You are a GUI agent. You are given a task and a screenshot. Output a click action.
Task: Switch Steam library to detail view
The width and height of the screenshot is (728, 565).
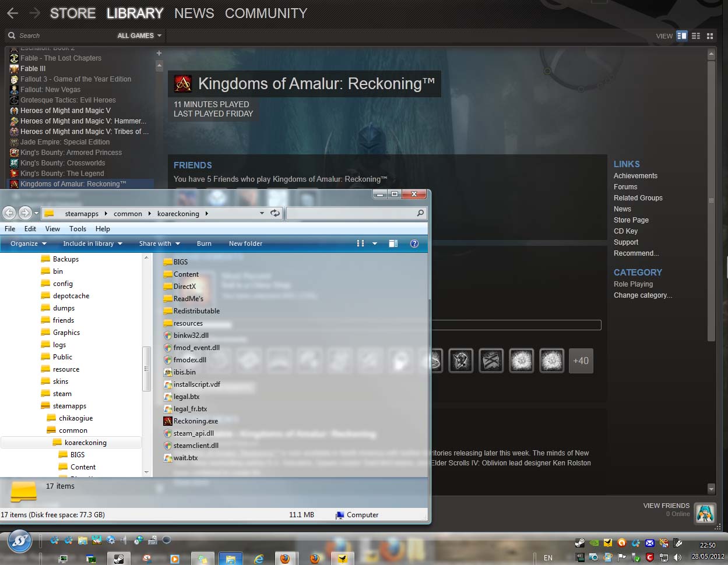(682, 36)
